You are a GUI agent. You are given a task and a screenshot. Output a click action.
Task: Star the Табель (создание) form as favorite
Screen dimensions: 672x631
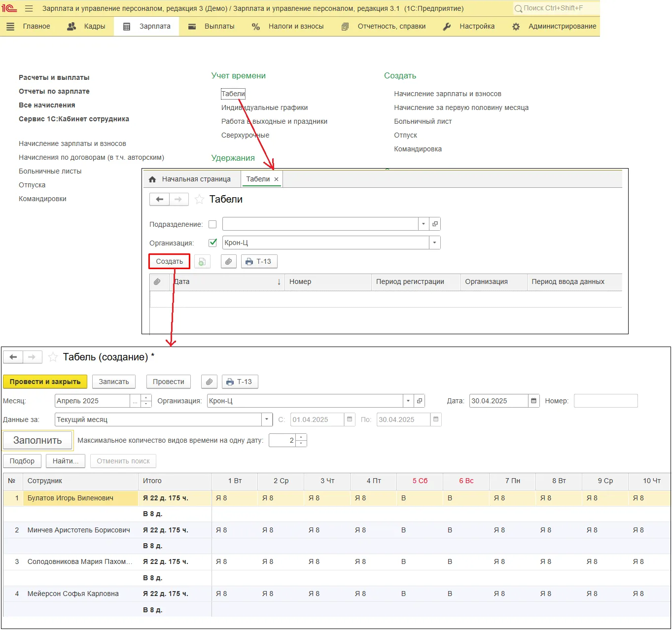(53, 357)
